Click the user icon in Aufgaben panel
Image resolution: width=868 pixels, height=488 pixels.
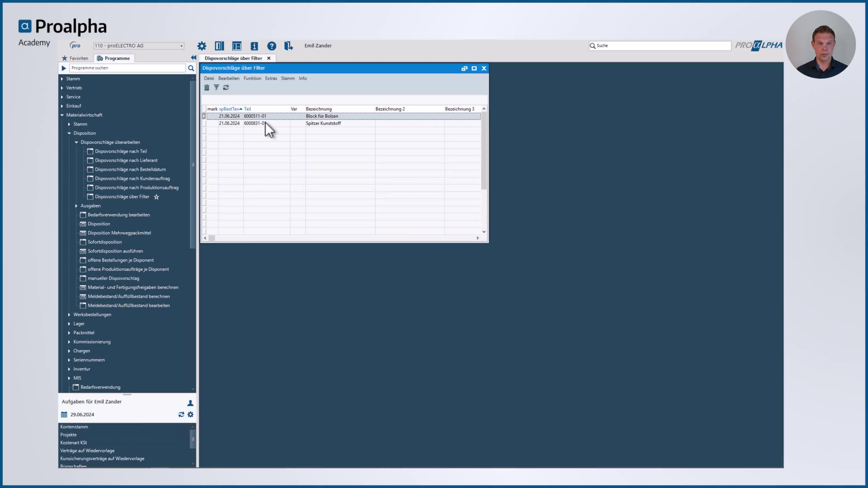pyautogui.click(x=190, y=403)
